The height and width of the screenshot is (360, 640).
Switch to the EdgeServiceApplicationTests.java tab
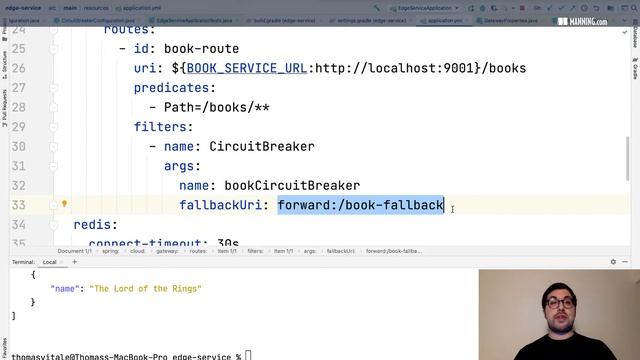coord(191,20)
